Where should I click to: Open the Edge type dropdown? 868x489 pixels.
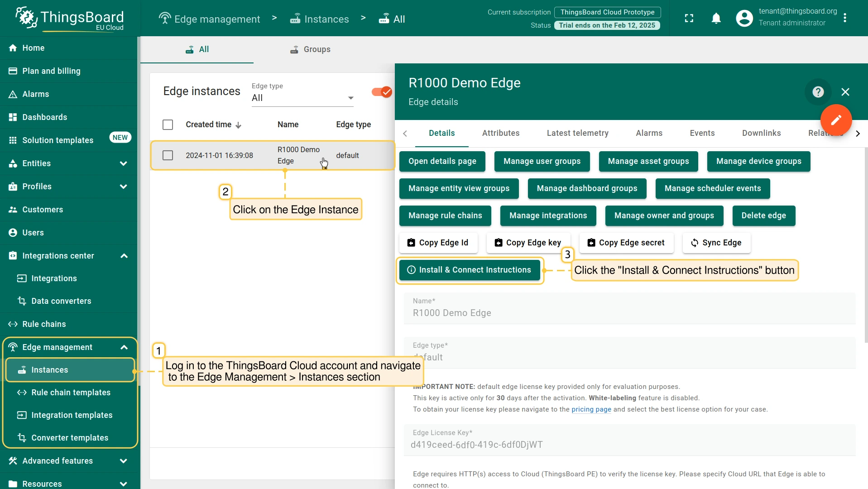click(302, 98)
